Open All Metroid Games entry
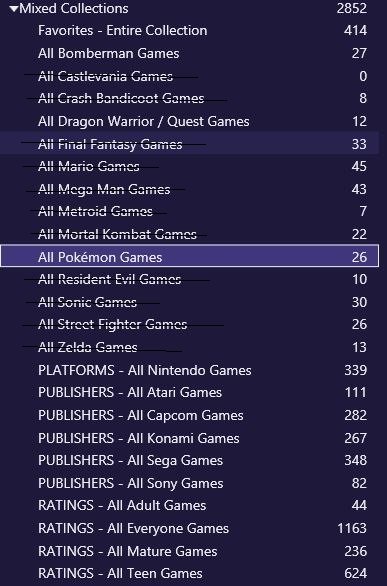 [189, 212]
